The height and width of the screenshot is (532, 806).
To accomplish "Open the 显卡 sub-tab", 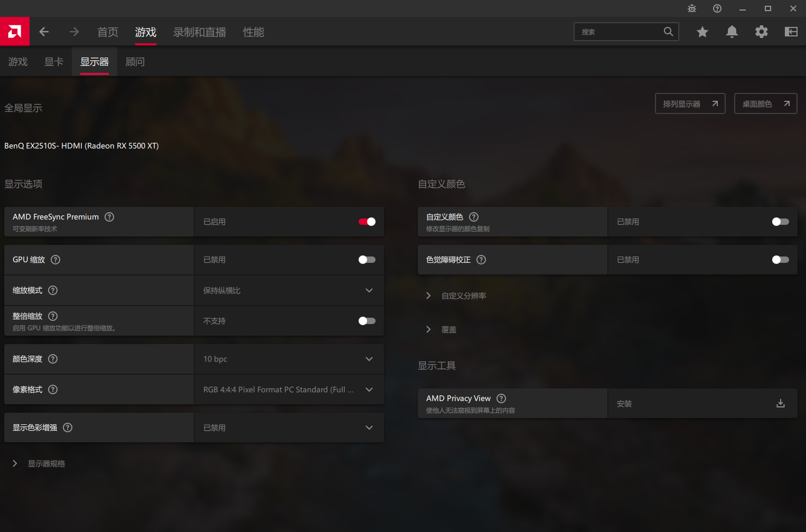I will 54,62.
